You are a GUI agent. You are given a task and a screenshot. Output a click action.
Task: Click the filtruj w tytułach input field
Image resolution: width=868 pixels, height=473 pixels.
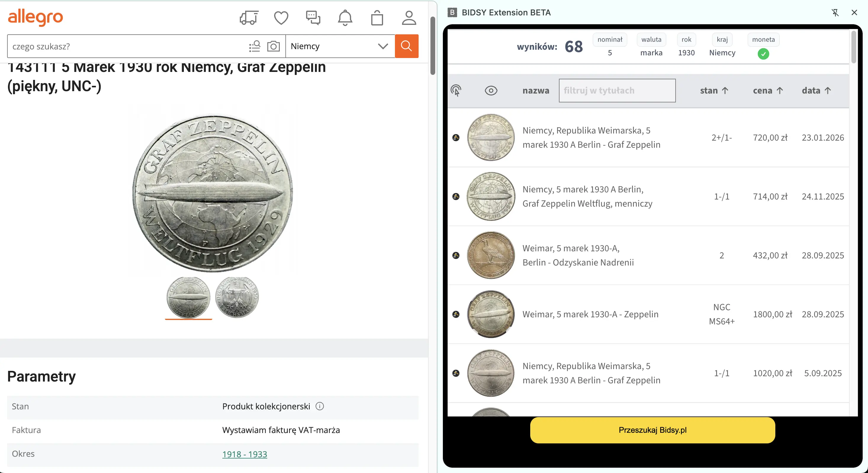click(617, 91)
